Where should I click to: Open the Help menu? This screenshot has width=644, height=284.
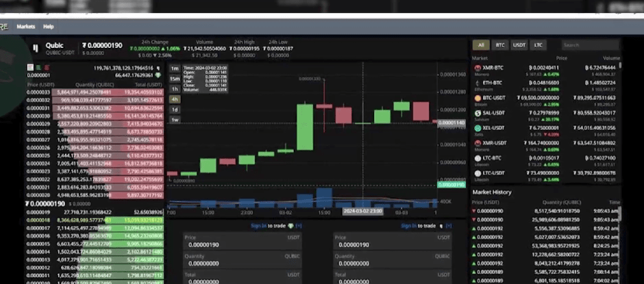click(49, 26)
